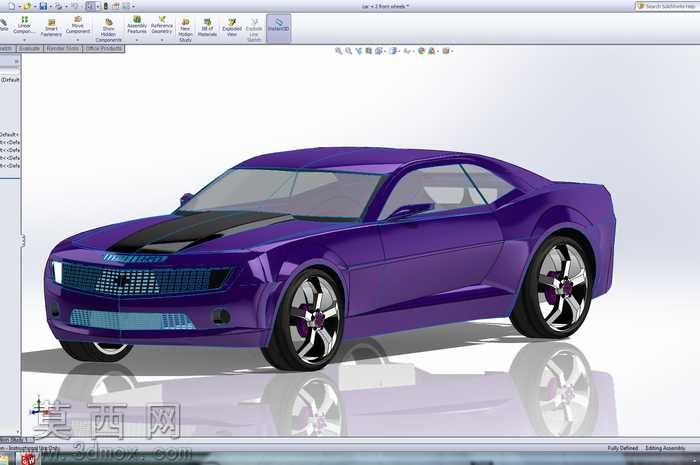Switch to the Render Tools tab
This screenshot has width=700, height=465.
point(62,48)
